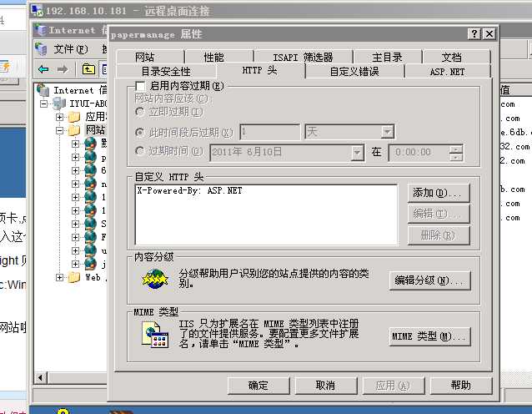Expand the 应用程序池 folder node
532x414 pixels.
click(x=60, y=117)
